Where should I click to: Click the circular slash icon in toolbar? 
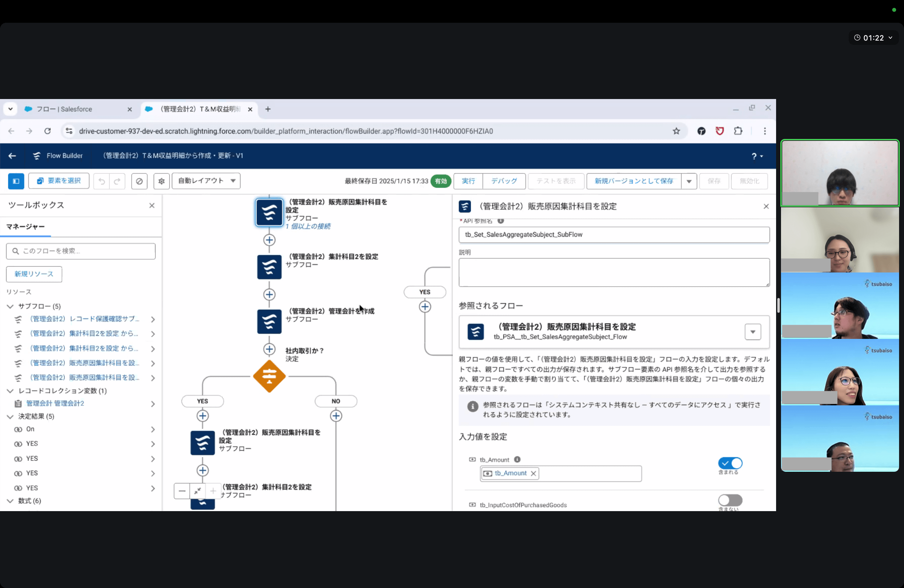click(x=139, y=181)
